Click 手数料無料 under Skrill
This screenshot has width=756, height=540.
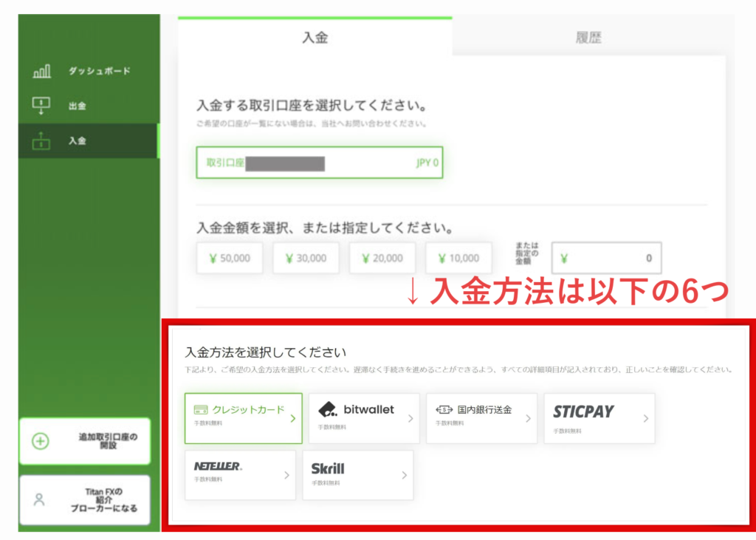(x=326, y=483)
